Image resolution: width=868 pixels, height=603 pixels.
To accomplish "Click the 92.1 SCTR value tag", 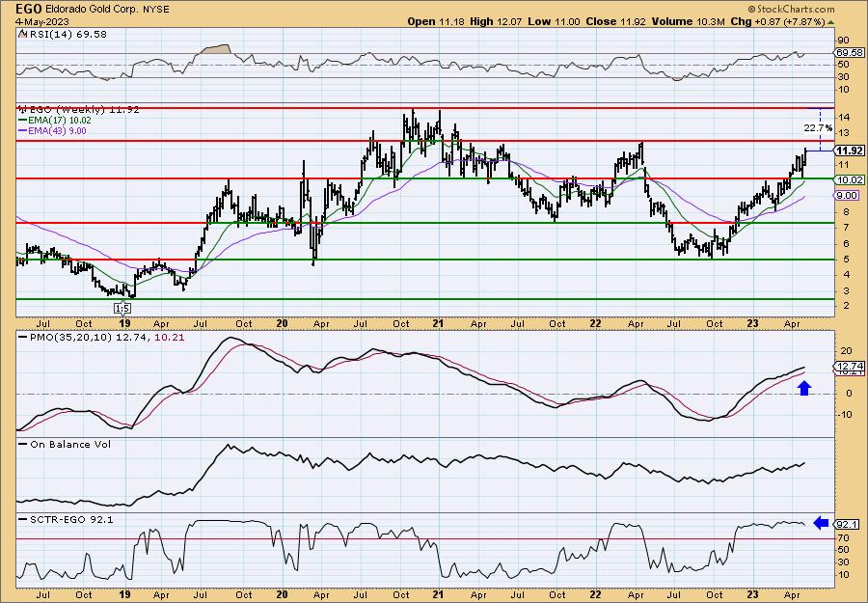I will [x=849, y=525].
